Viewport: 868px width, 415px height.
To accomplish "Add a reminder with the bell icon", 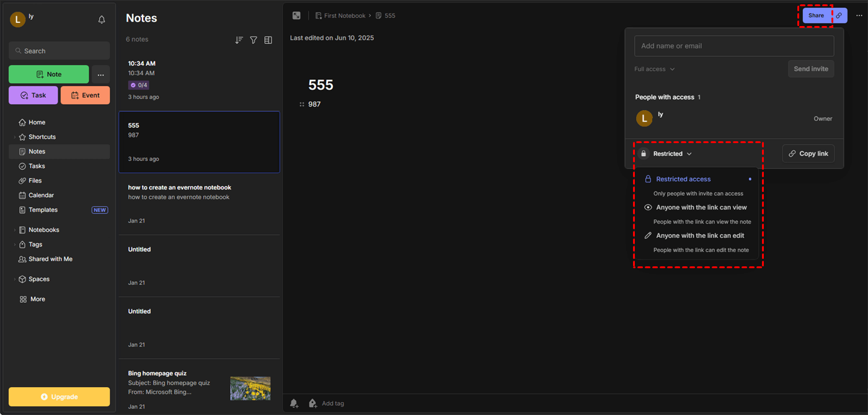I will coord(294,403).
